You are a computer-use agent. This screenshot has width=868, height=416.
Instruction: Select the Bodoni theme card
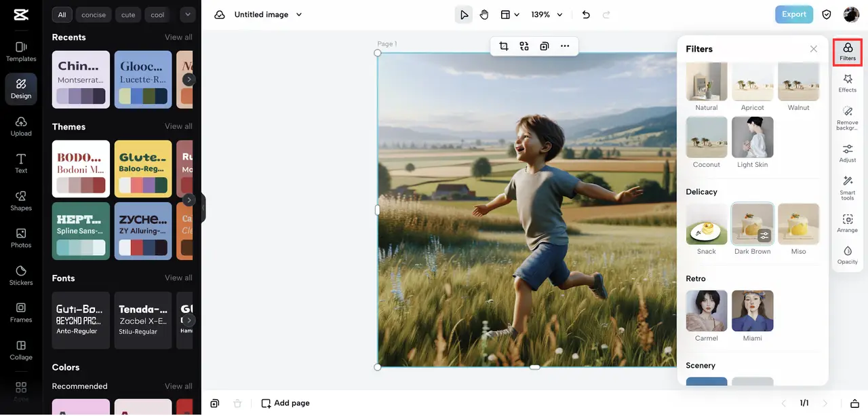click(x=81, y=169)
